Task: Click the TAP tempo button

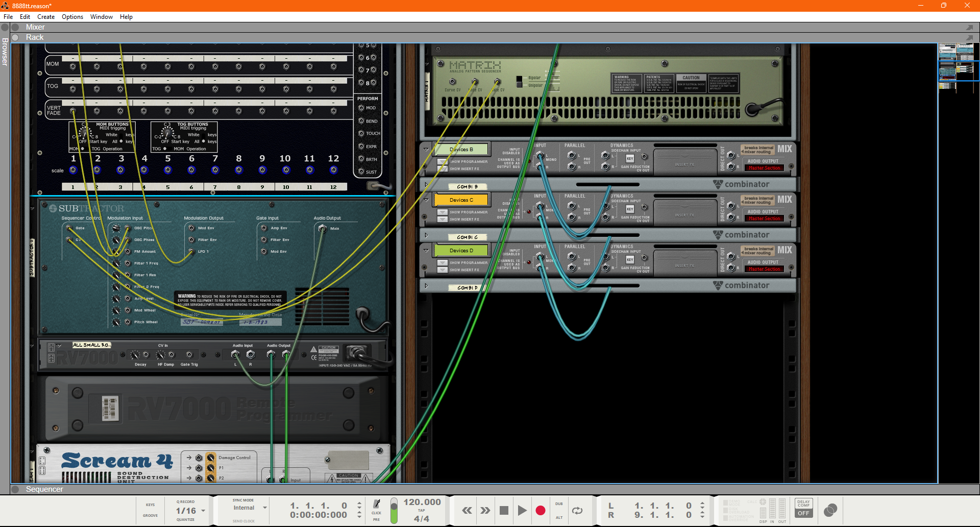Action: tap(421, 510)
